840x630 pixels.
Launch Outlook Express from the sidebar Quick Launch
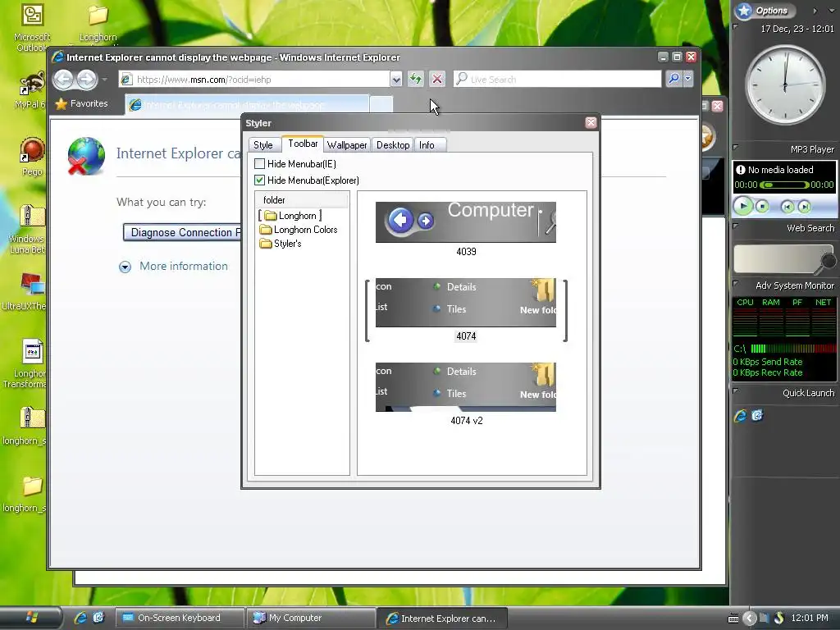757,415
